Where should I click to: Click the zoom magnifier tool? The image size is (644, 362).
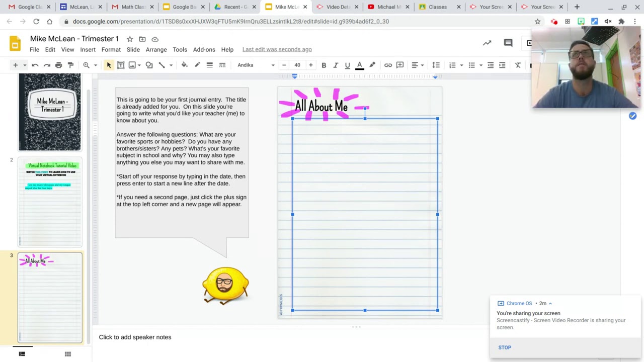tap(86, 65)
